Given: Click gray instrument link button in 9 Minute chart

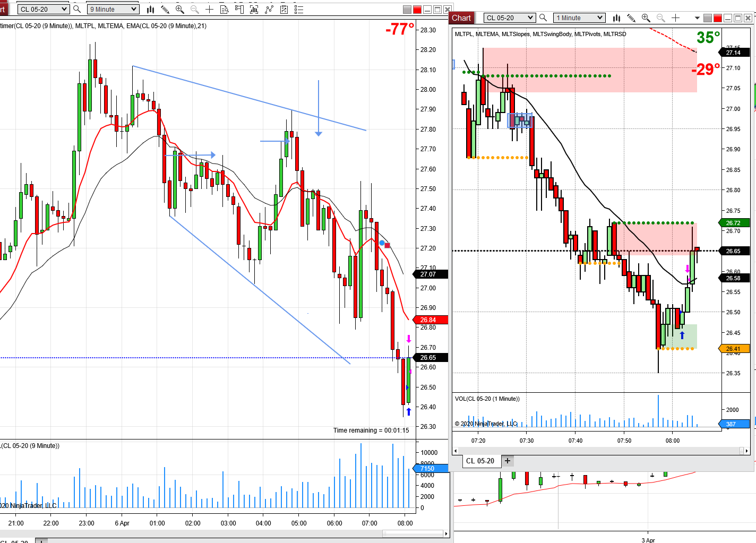Looking at the screenshot, I should pyautogui.click(x=407, y=10).
